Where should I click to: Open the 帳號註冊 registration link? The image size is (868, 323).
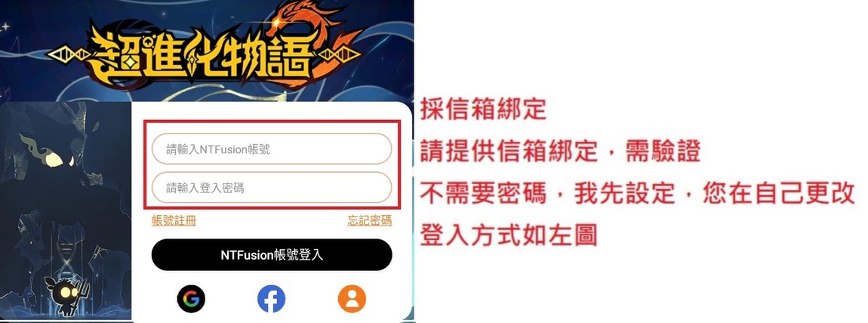coord(174,220)
